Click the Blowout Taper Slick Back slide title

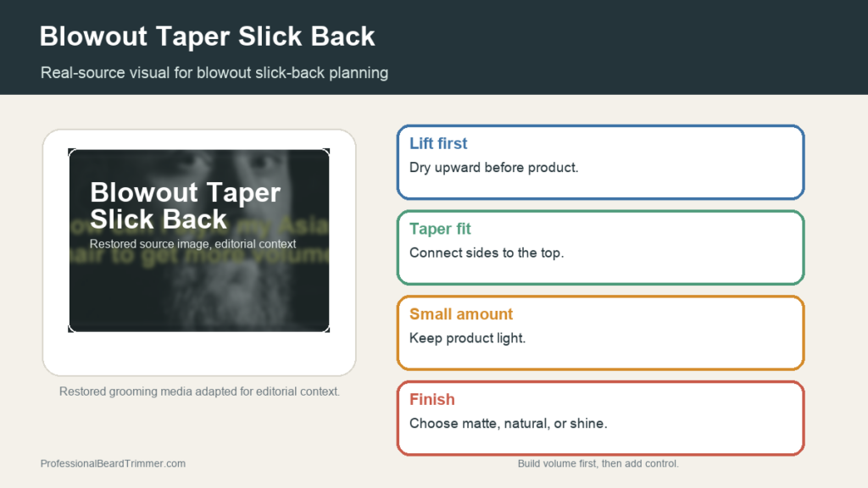point(207,36)
